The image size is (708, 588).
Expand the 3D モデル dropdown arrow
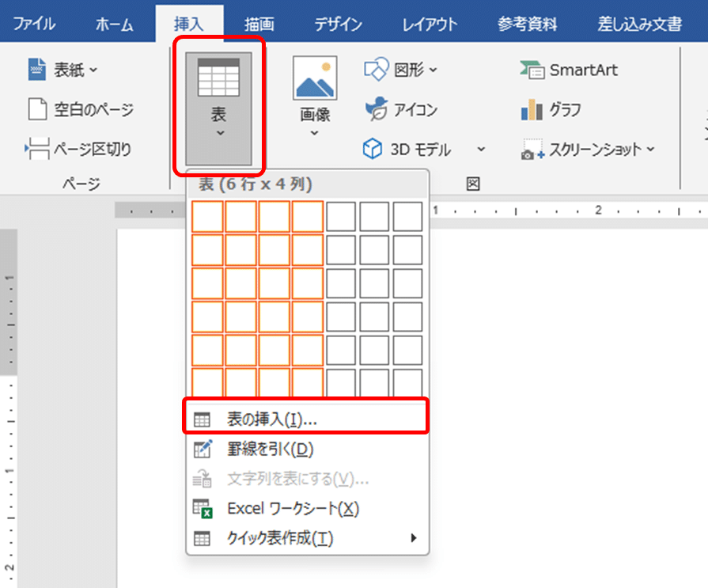(x=481, y=149)
